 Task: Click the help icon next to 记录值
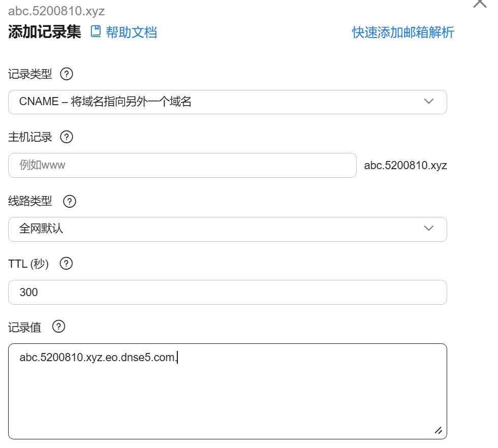click(x=59, y=327)
